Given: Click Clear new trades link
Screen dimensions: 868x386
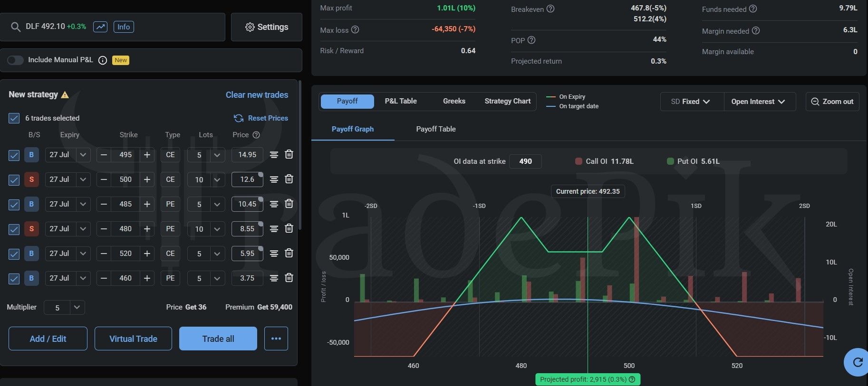Looking at the screenshot, I should 257,95.
